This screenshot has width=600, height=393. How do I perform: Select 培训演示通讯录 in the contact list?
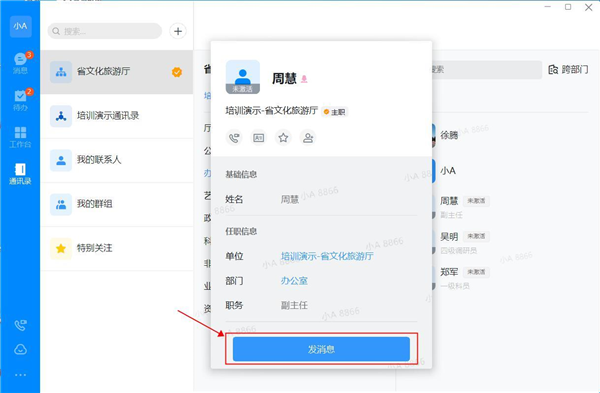tap(117, 116)
